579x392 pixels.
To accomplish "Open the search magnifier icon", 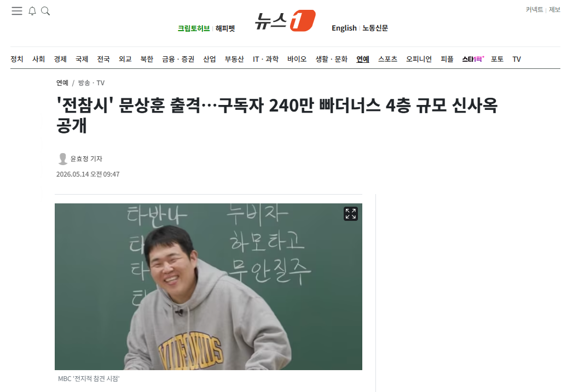I will (x=45, y=11).
